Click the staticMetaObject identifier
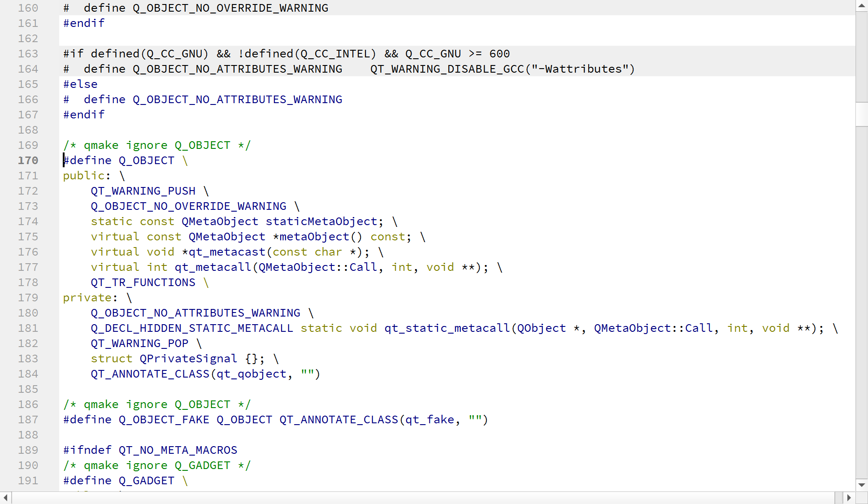 pyautogui.click(x=321, y=222)
